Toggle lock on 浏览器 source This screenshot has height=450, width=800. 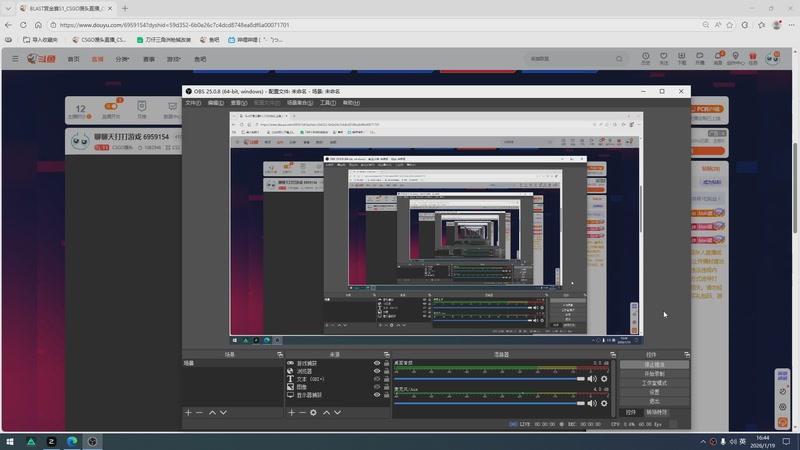386,371
